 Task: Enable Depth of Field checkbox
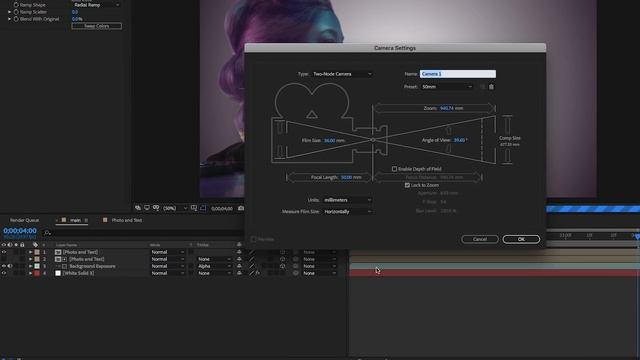394,169
